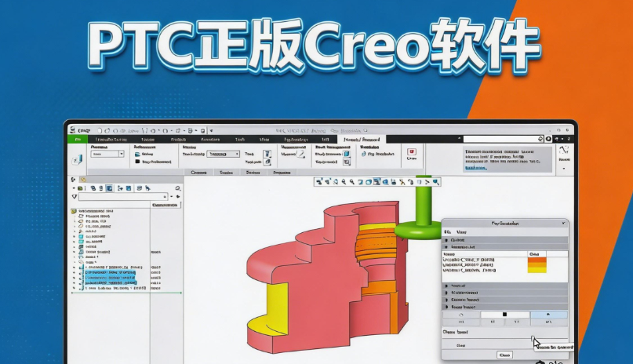
Task: Select the last blue-highlighted model tree row
Action: (x=110, y=283)
